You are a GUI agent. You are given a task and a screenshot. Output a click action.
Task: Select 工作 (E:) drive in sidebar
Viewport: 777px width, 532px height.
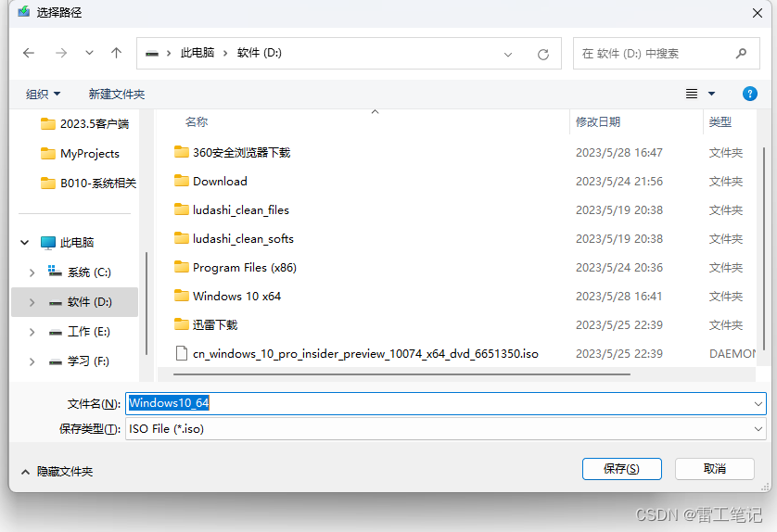(x=80, y=332)
